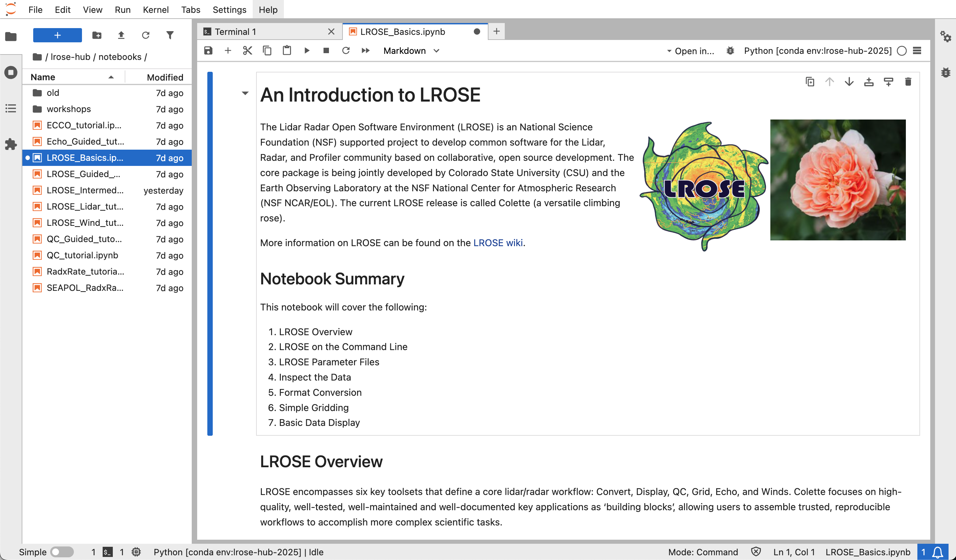956x560 pixels.
Task: Open the File menu
Action: click(35, 9)
